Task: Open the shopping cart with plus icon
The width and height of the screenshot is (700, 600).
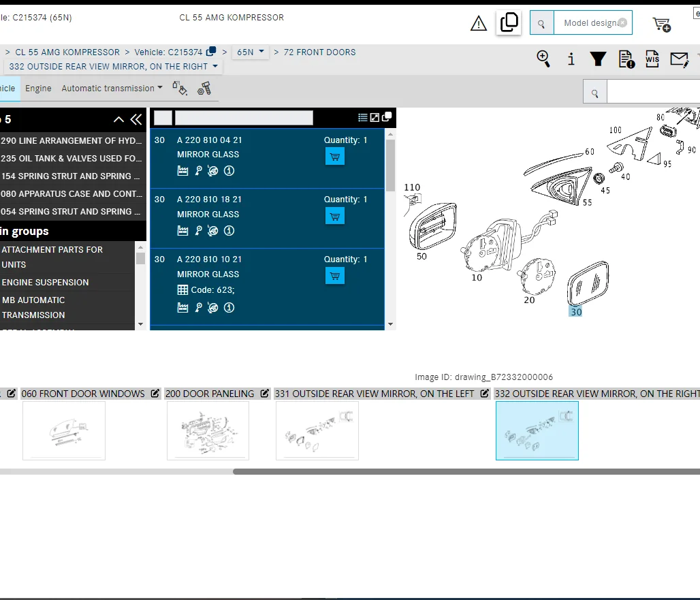Action: [x=662, y=24]
